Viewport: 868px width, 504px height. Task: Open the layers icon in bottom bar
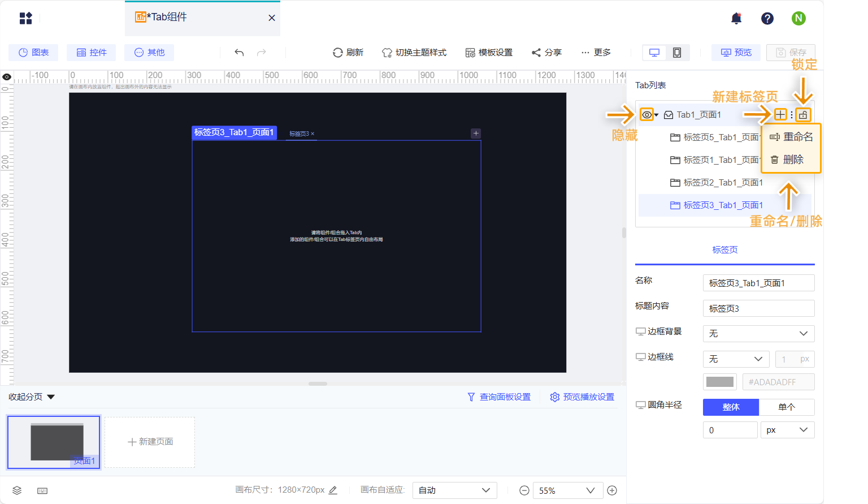17,490
